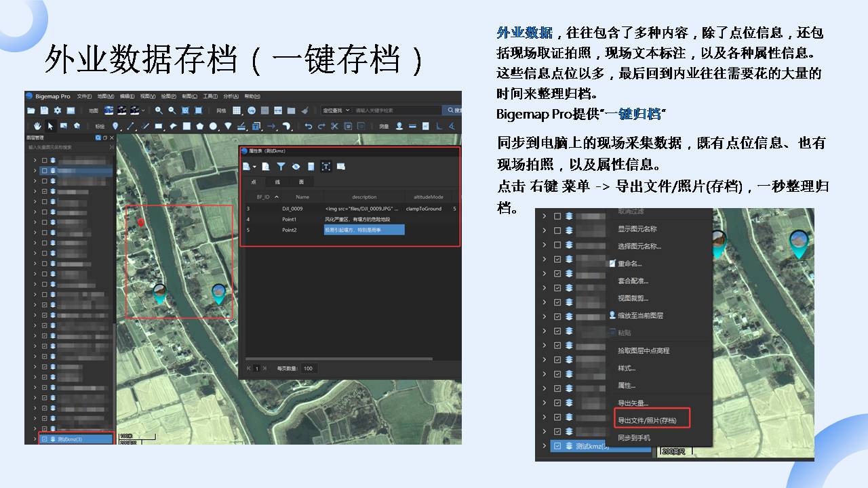Open the settings gear in toolbar
This screenshot has height=488, width=868.
pyautogui.click(x=57, y=110)
